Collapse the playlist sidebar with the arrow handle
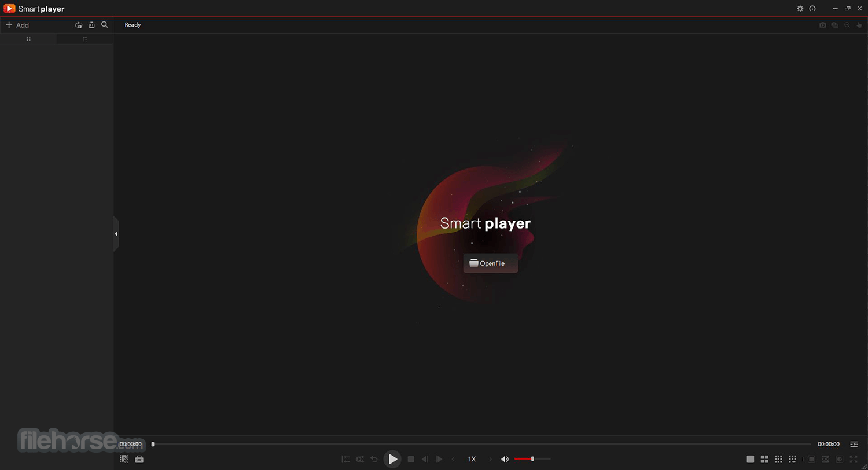 click(116, 234)
